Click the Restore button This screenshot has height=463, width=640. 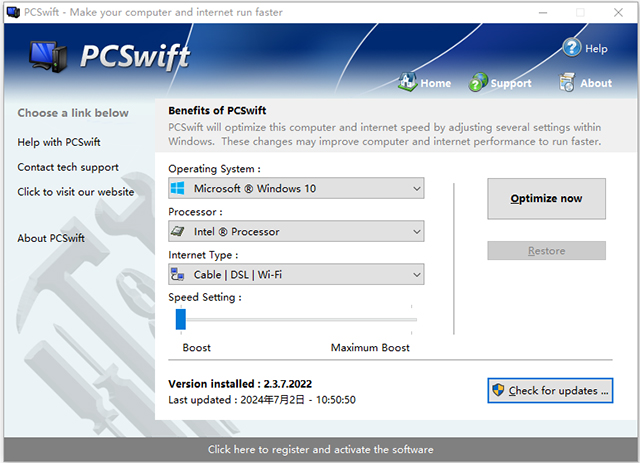[x=546, y=251]
